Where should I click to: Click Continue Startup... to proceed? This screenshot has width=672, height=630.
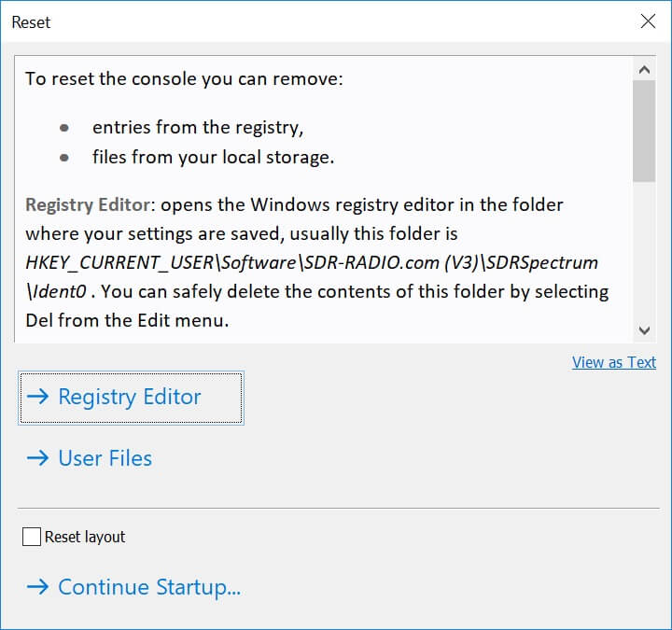tap(149, 587)
